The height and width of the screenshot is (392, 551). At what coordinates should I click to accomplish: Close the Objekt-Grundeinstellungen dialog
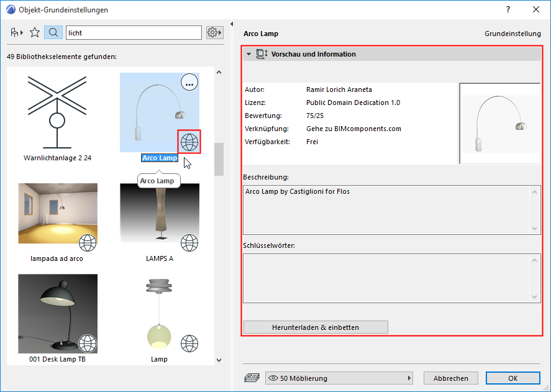click(x=536, y=9)
